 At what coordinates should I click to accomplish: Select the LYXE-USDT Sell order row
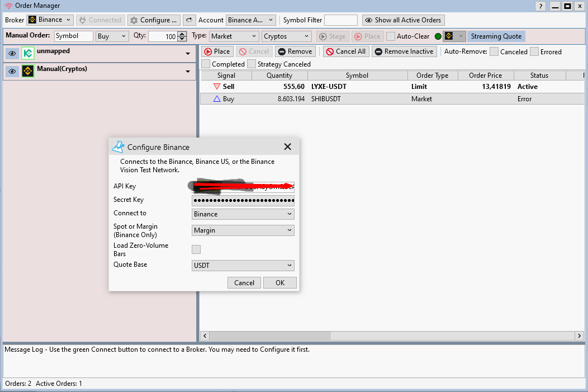[357, 87]
